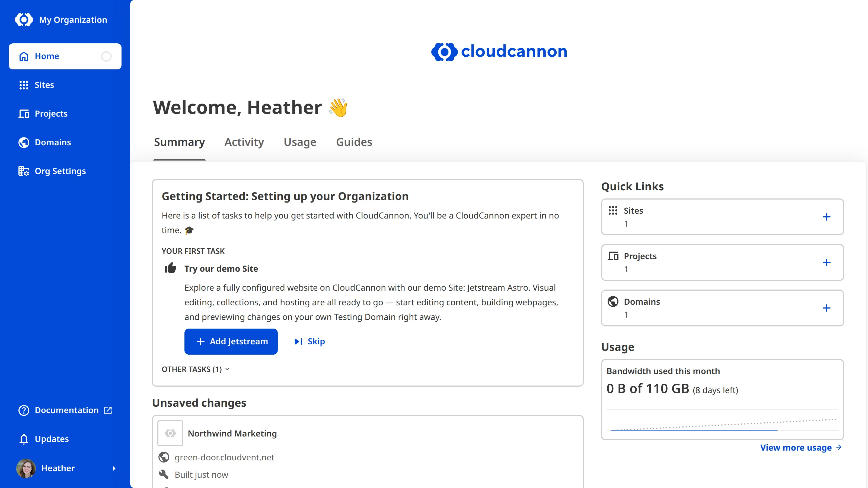Expand OTHER TASKS (1) section

(x=195, y=369)
